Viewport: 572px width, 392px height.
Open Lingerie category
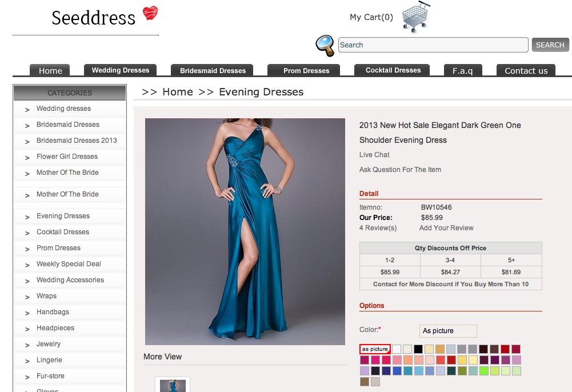click(x=49, y=360)
